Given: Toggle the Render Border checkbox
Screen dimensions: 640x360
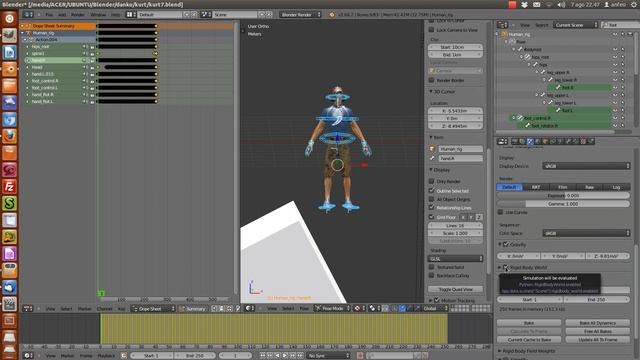Looking at the screenshot, I should point(431,80).
